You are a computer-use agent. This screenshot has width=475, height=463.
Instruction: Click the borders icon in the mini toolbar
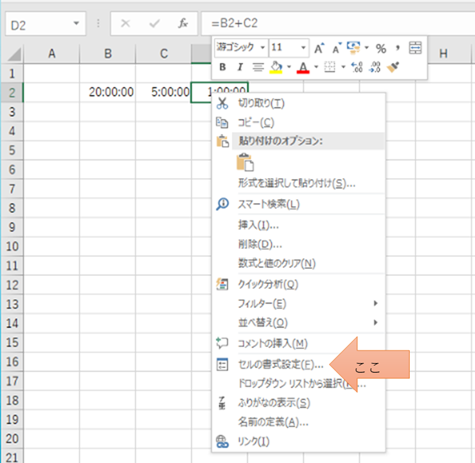[330, 67]
